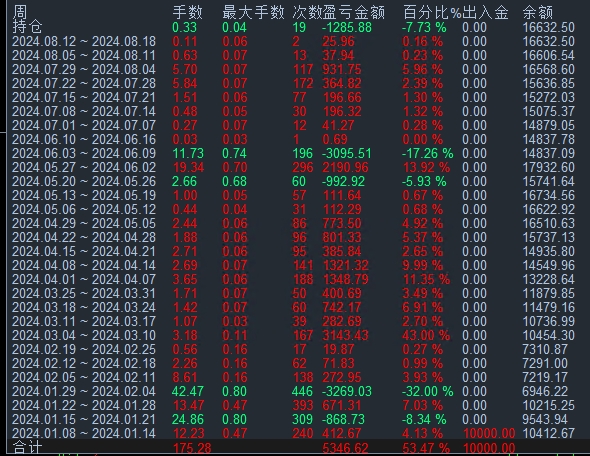The height and width of the screenshot is (456, 590).
Task: Select week 2024.04.08 ~ 2024.04.14
Action: coord(84,265)
